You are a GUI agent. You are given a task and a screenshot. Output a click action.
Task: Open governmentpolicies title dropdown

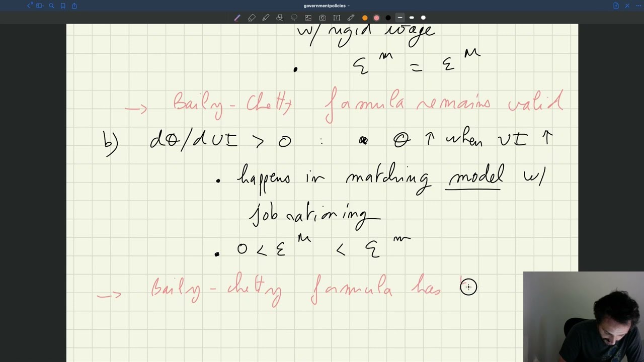(x=327, y=6)
